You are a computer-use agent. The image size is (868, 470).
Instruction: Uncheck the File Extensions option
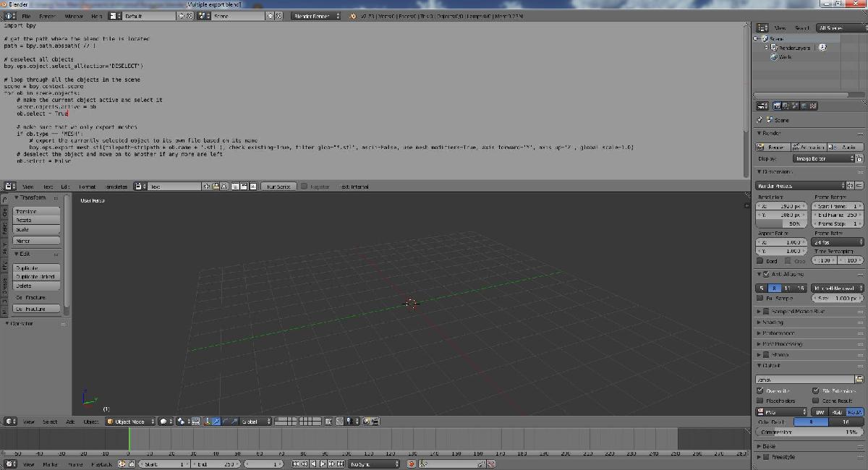[815, 390]
